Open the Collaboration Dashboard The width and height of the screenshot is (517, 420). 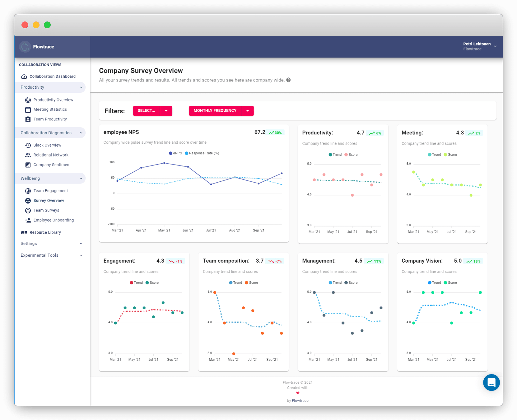[x=52, y=76]
